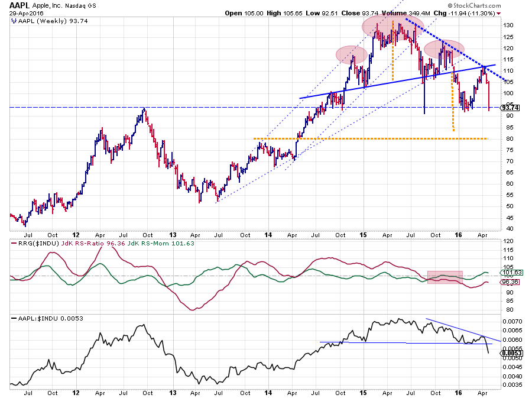Screen dimensions: 532x398
Task: Click the 'JdK RS-Mom 101.63' legend
Action: (161, 243)
